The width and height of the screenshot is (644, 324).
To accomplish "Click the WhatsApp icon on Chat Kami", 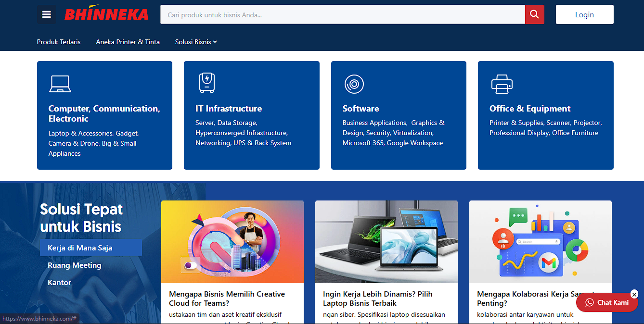I will click(589, 302).
